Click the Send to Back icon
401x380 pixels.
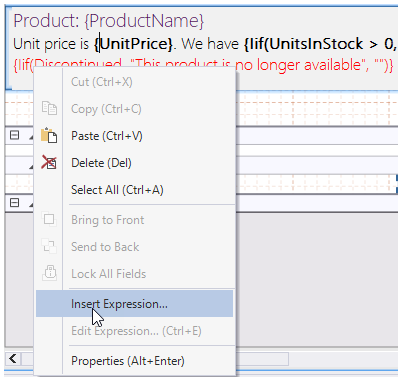[x=49, y=247]
